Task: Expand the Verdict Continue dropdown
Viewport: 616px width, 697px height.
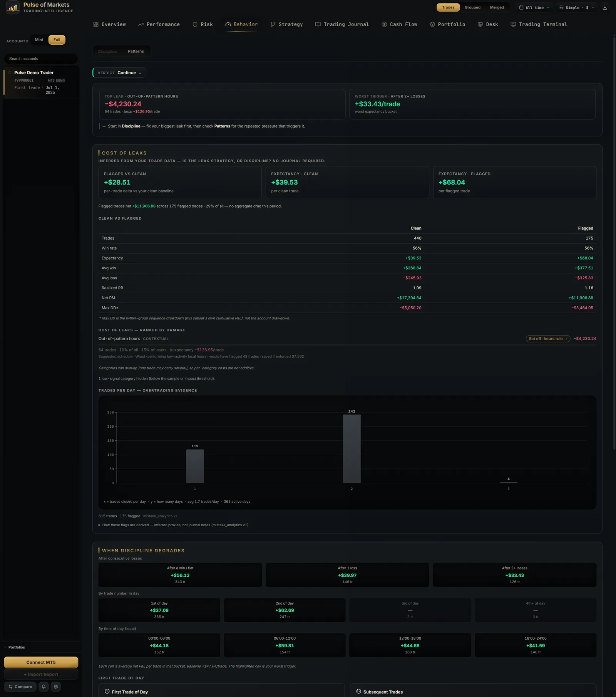Action: pyautogui.click(x=120, y=73)
